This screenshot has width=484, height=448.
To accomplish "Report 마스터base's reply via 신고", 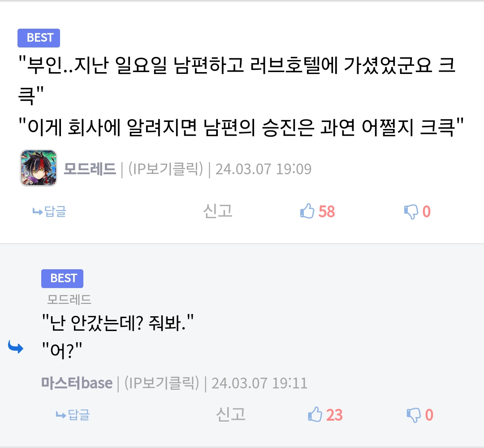I will [x=231, y=414].
